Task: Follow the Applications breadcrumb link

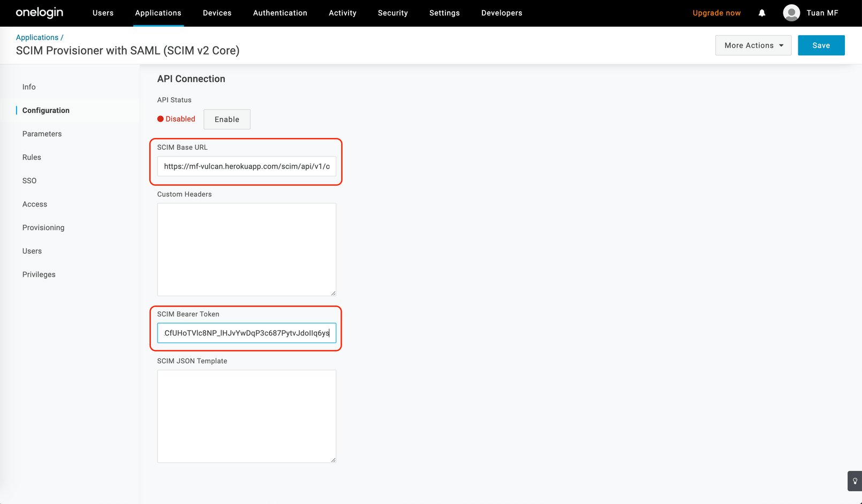Action: tap(37, 37)
